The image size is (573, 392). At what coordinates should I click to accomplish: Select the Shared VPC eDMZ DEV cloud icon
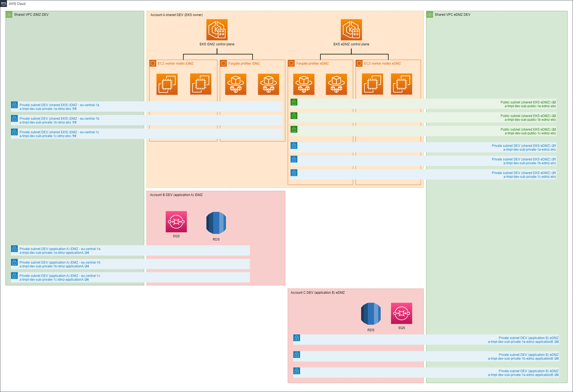point(430,14)
